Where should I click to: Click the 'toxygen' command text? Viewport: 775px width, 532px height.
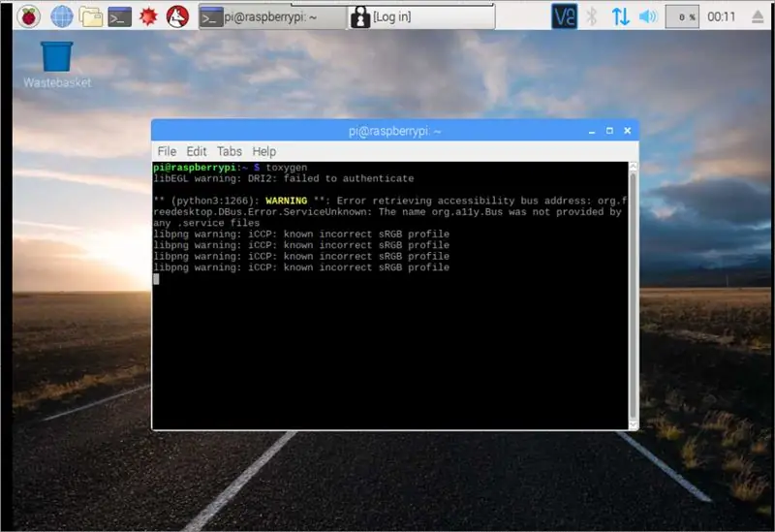point(286,168)
